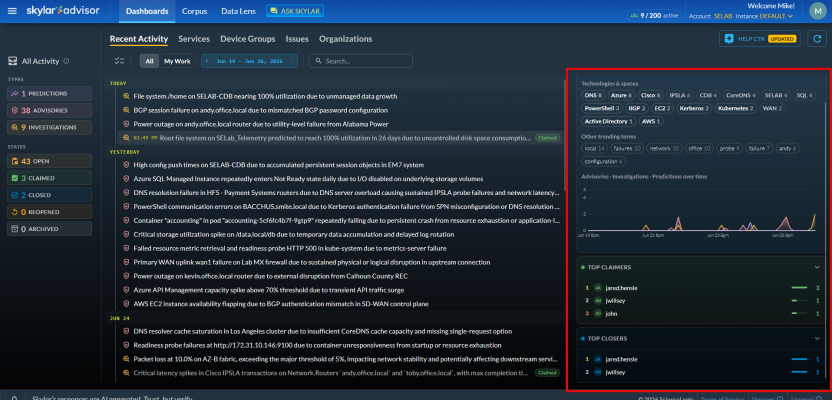832x400 pixels.
Task: Click investigation icon on File system /home row
Action: (x=126, y=97)
